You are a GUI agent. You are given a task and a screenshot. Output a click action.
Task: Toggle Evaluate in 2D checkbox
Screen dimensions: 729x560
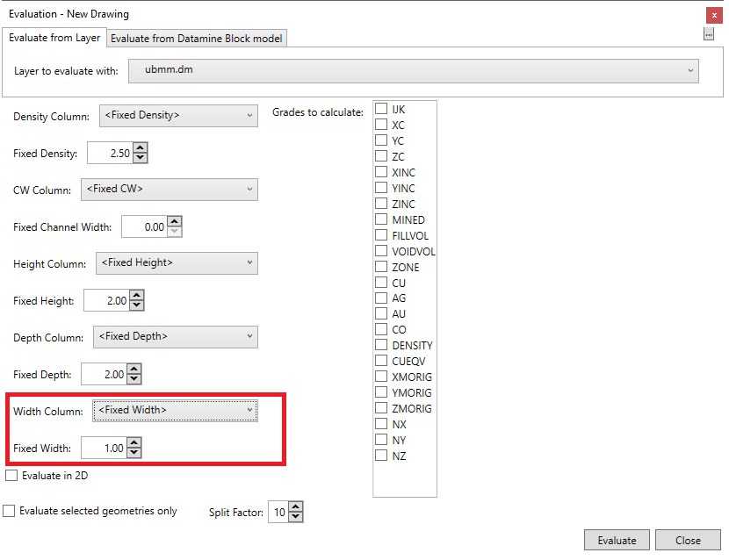point(11,476)
